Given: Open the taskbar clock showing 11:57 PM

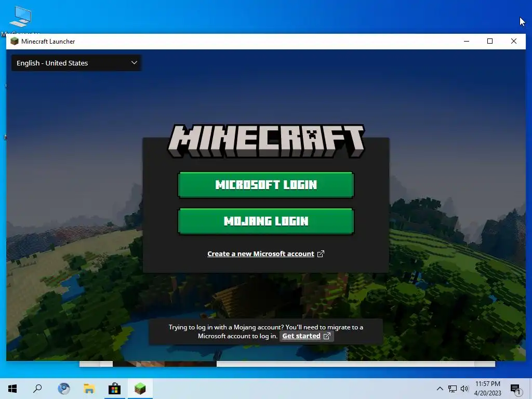Looking at the screenshot, I should tap(487, 389).
